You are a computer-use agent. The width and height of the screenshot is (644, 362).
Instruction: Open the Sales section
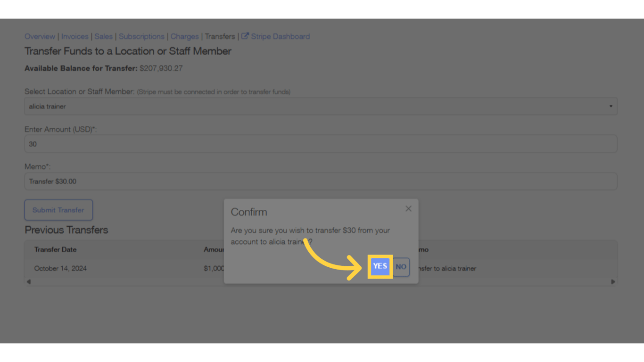(x=103, y=36)
